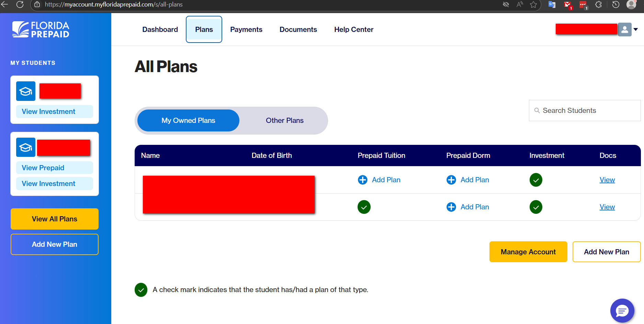Switch to the Documents tab
The image size is (644, 324).
click(298, 30)
